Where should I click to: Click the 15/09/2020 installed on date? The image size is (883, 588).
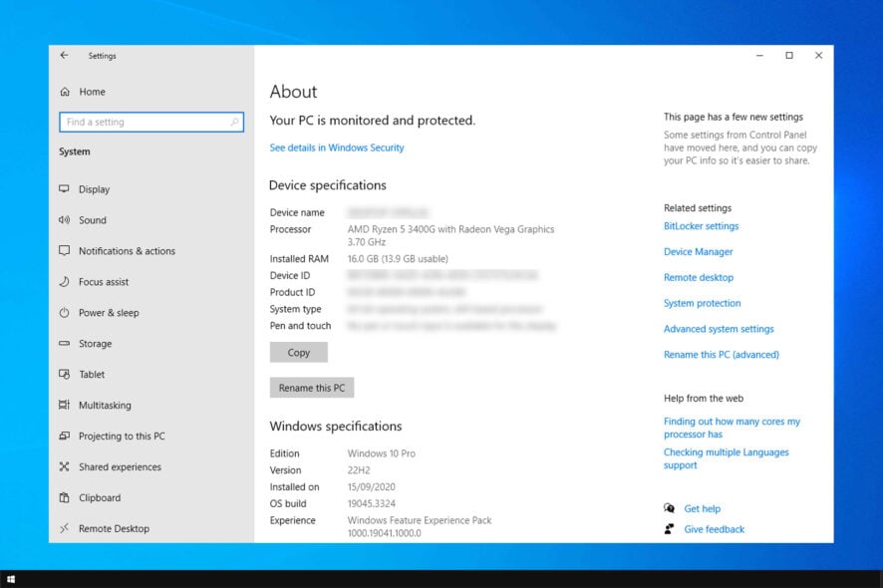371,486
